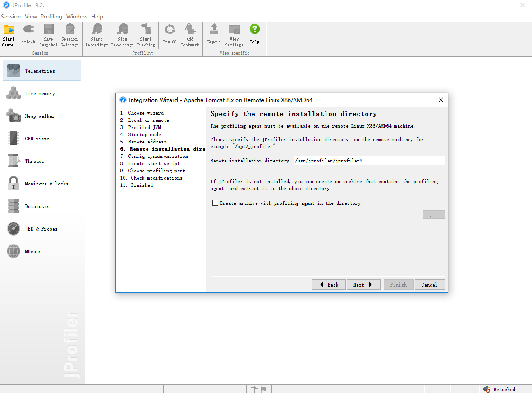The image size is (532, 393).
Task: Click step 5 Remote address
Action: pyautogui.click(x=143, y=142)
